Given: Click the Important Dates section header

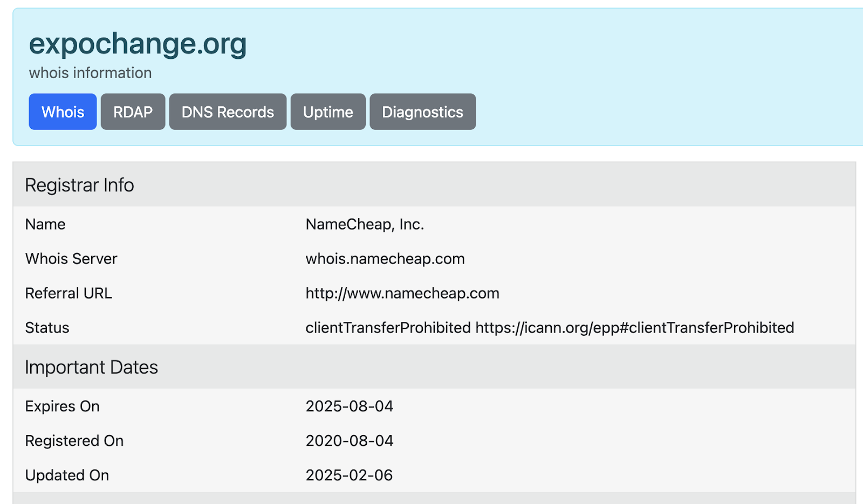Looking at the screenshot, I should pyautogui.click(x=91, y=367).
